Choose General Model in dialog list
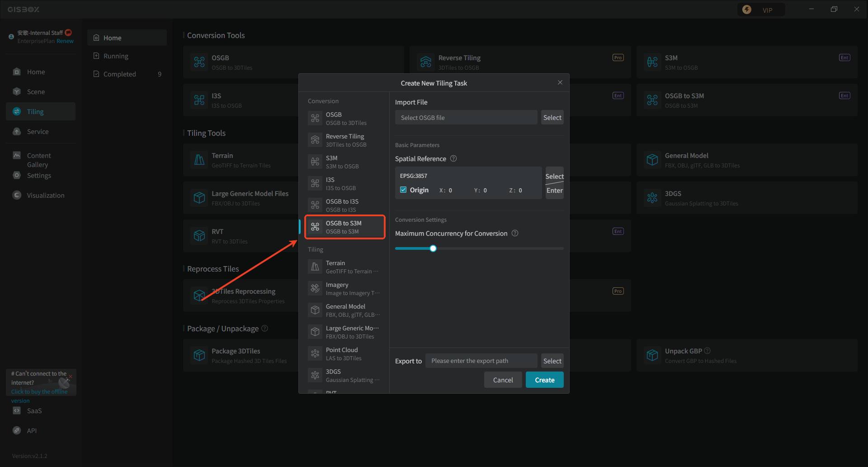 [344, 310]
